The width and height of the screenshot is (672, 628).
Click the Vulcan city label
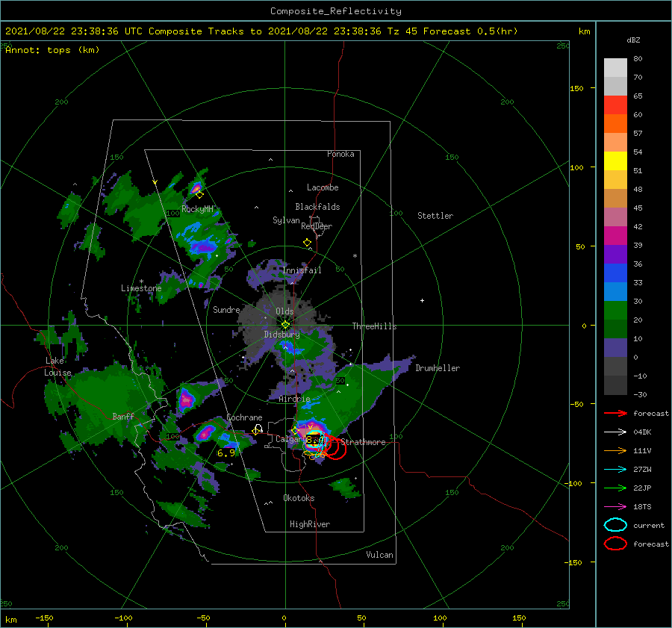coord(380,555)
